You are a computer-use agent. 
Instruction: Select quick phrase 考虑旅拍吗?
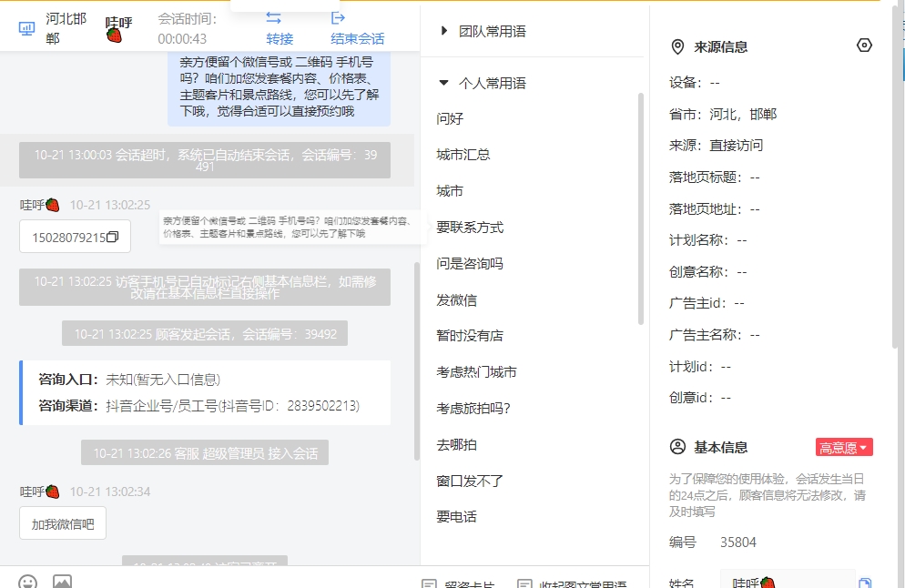[473, 409]
